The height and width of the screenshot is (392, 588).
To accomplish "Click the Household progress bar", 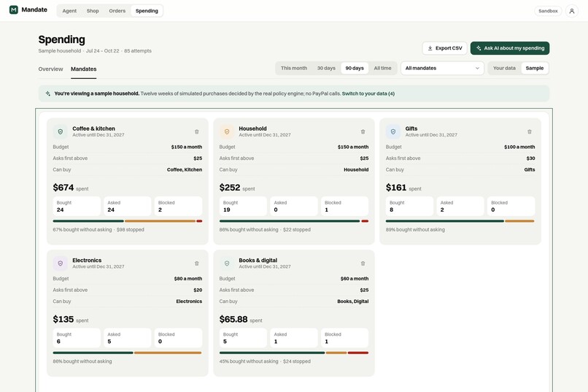I will tap(294, 221).
